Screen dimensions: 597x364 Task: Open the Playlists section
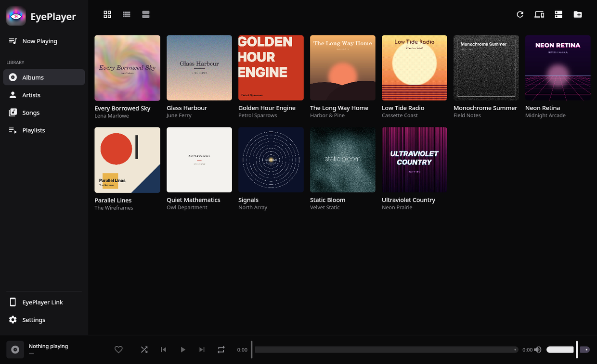pyautogui.click(x=44, y=130)
